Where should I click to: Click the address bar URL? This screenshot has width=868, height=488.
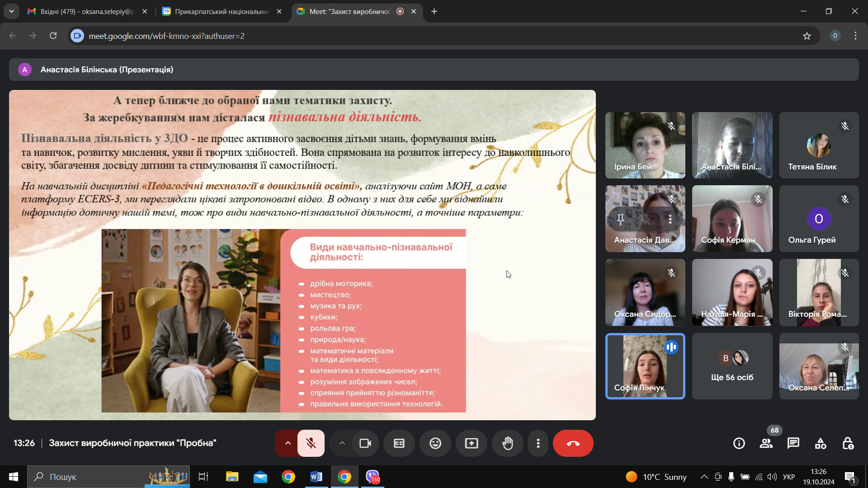pyautogui.click(x=166, y=36)
